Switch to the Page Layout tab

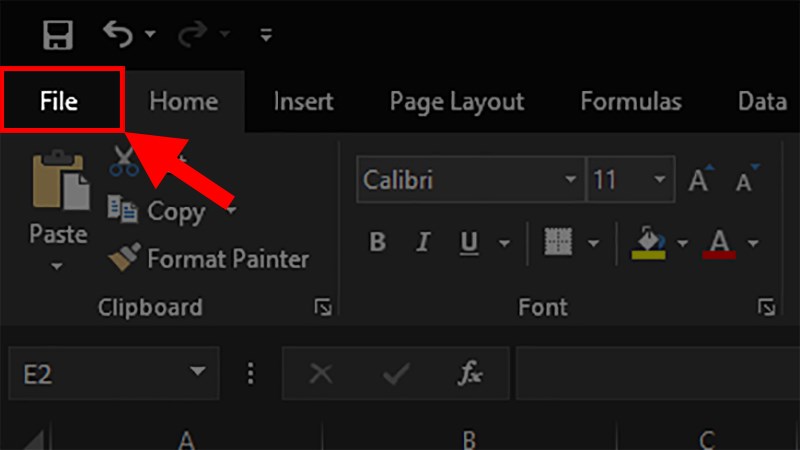(457, 102)
